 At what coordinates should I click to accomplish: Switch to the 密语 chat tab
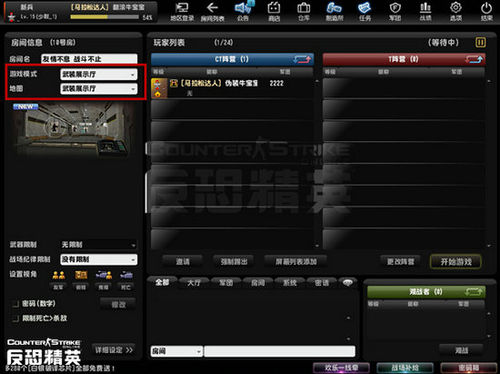(x=322, y=283)
